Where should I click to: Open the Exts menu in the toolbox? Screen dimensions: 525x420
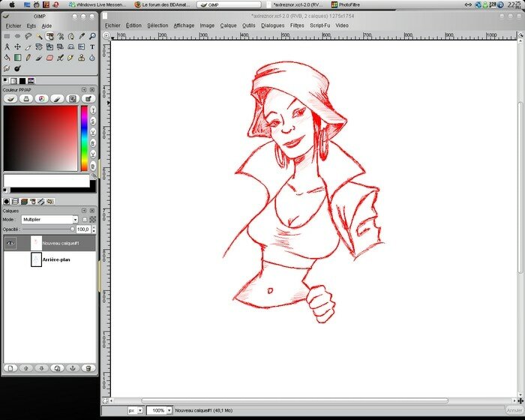point(31,25)
